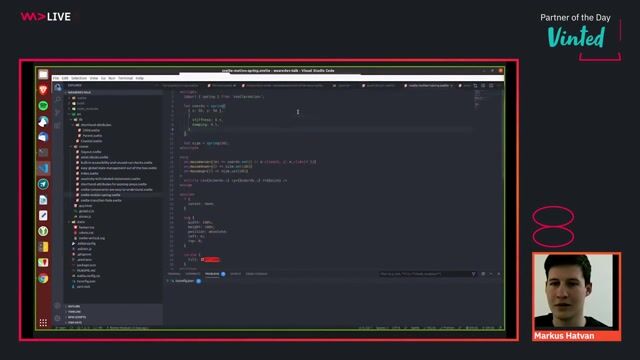The height and width of the screenshot is (360, 640).
Task: Expand the build folder
Action: point(80,103)
